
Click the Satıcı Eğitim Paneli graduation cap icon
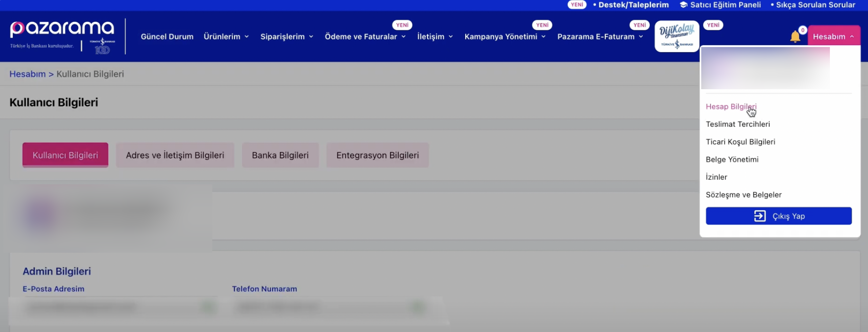tap(683, 5)
